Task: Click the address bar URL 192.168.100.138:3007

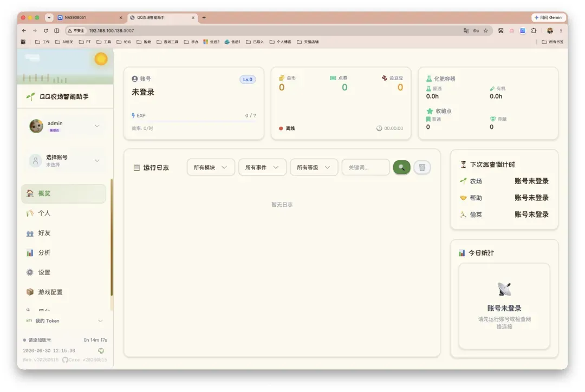Action: (x=111, y=30)
